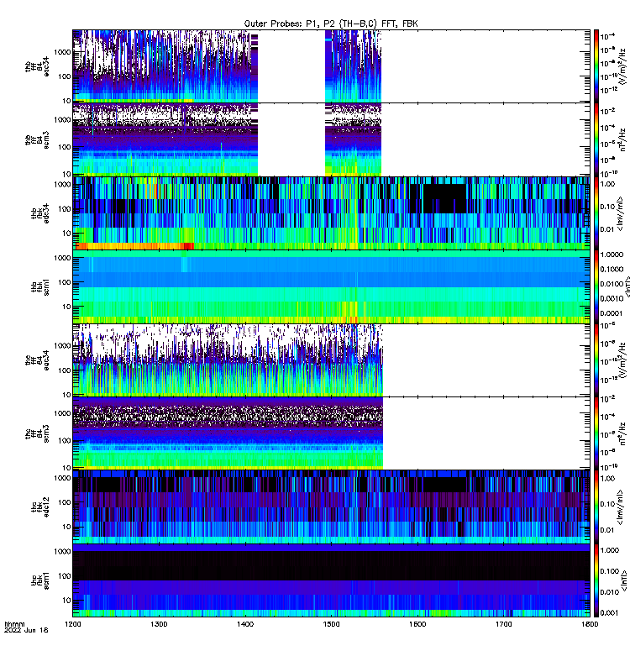Select the thc fff 64 scm3 panel label
The width and height of the screenshot is (630, 672).
click(37, 433)
